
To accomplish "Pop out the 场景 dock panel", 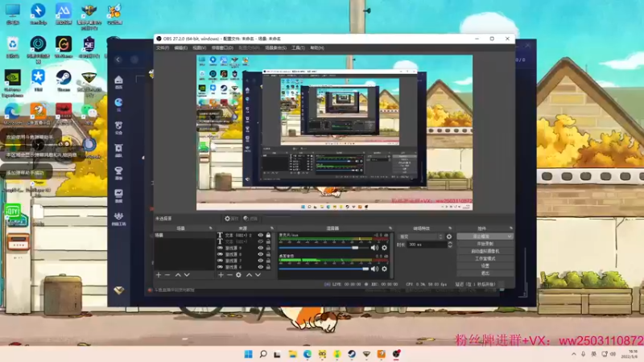I will tap(210, 228).
